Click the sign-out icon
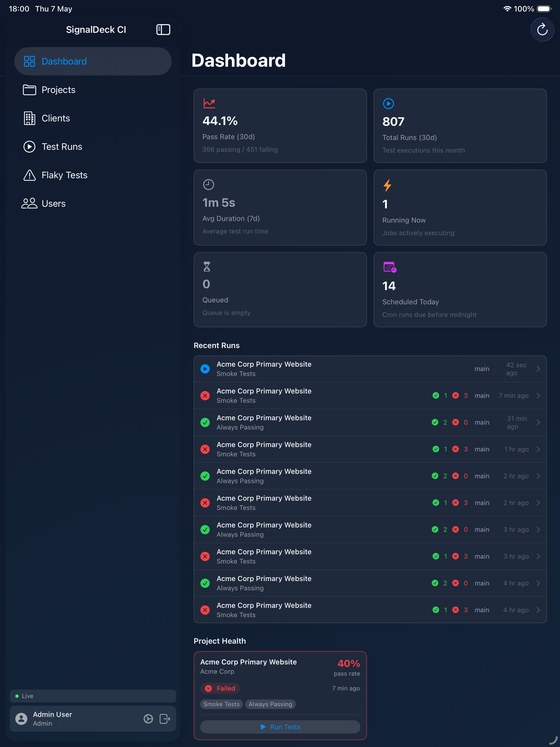 [165, 719]
